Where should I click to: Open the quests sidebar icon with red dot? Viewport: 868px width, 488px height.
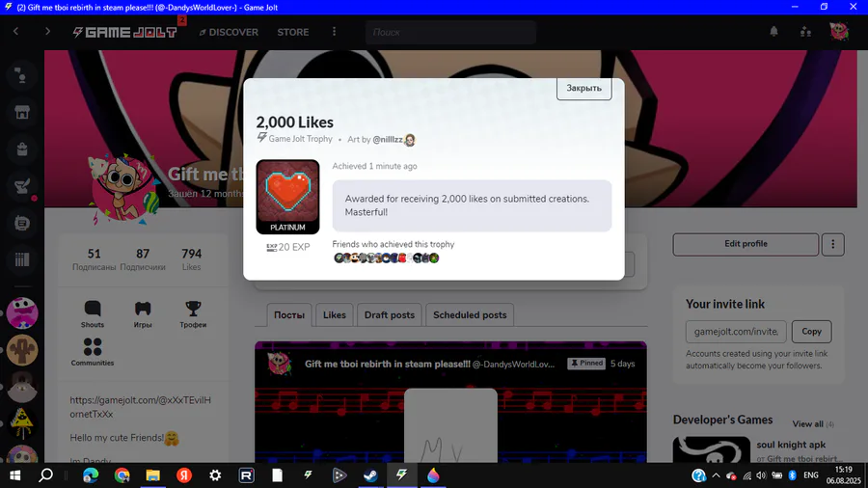coord(22,186)
